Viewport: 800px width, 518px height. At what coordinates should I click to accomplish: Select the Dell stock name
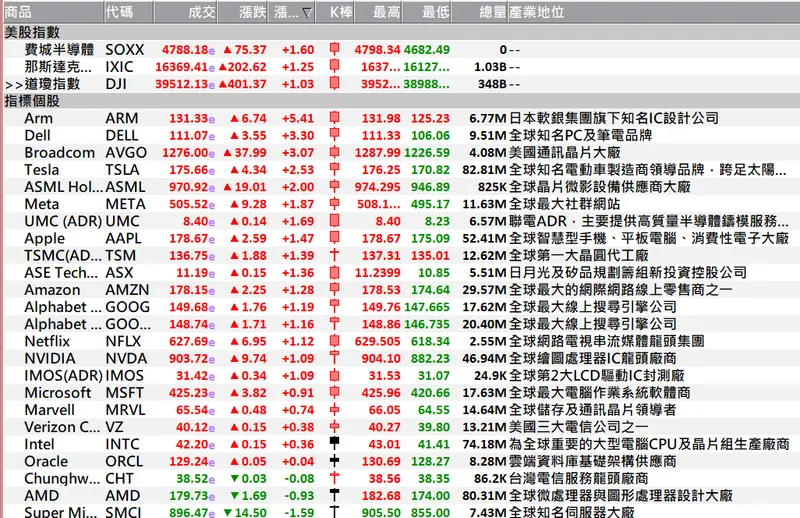(x=37, y=135)
